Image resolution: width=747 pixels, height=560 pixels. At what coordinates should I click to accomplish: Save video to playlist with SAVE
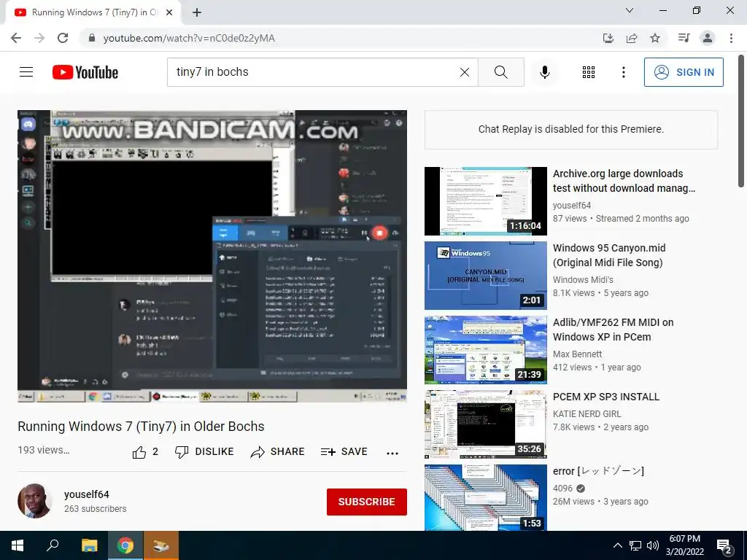click(x=344, y=452)
